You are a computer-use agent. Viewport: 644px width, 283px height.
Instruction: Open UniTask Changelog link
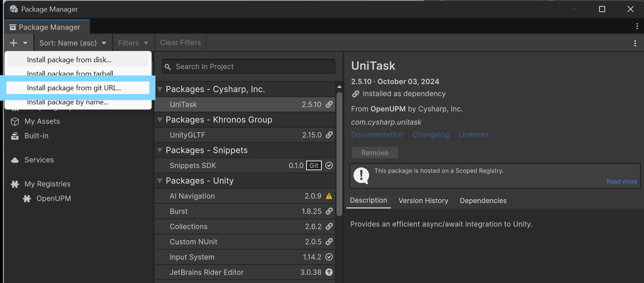tap(431, 135)
